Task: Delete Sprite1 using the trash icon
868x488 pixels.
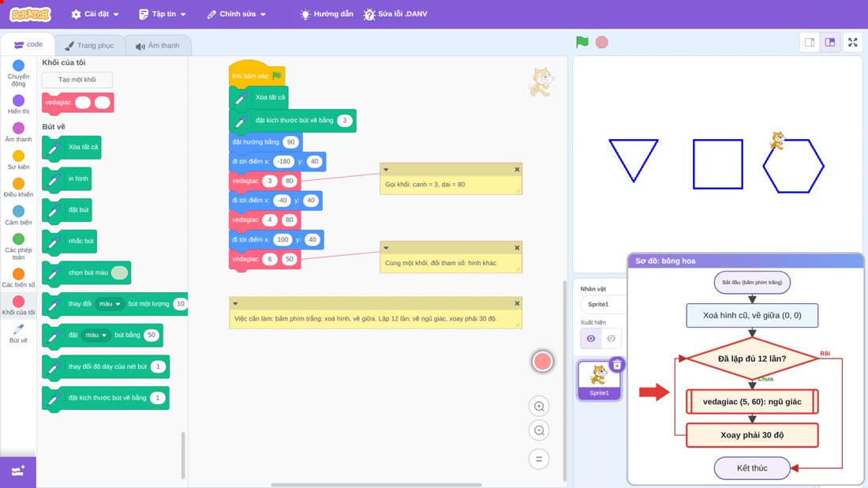Action: tap(617, 365)
